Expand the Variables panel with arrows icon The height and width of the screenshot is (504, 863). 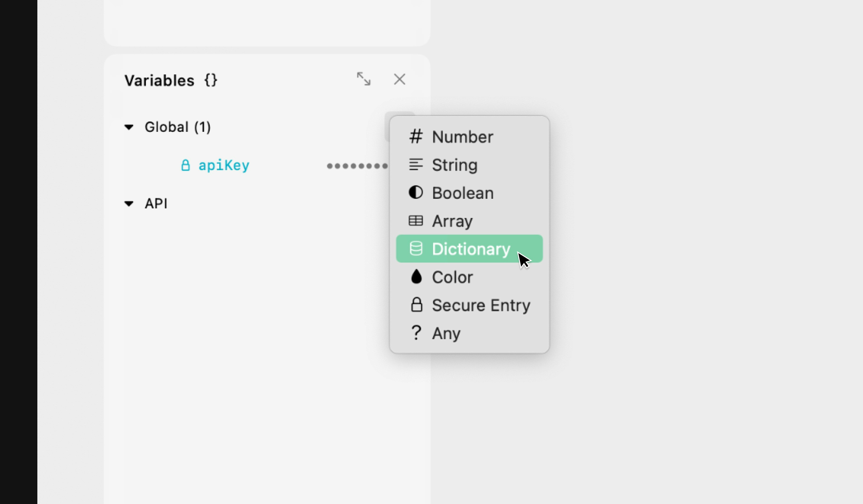coord(363,79)
